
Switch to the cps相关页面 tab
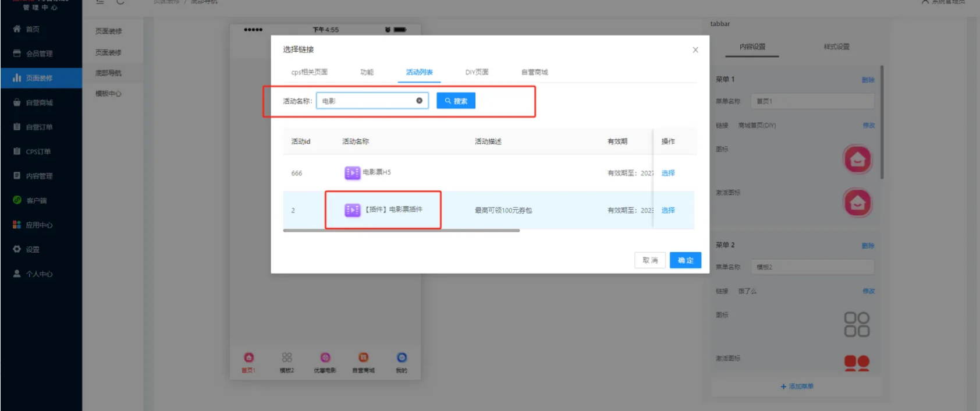pos(309,72)
